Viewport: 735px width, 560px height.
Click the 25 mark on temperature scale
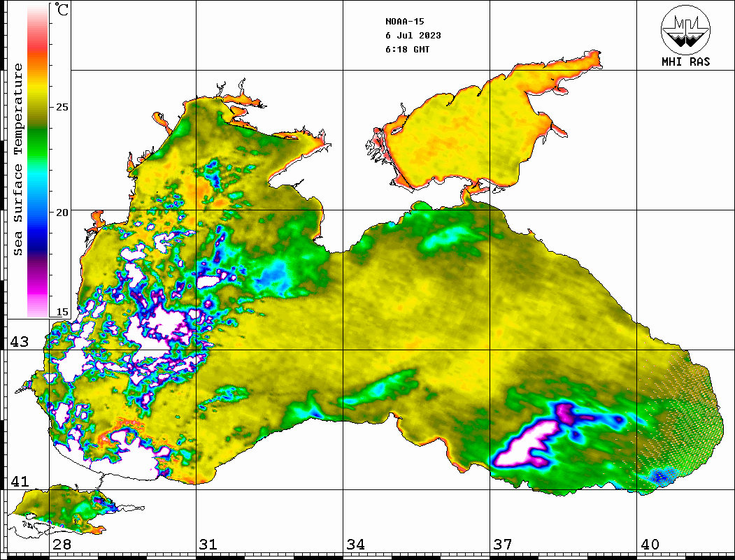62,107
